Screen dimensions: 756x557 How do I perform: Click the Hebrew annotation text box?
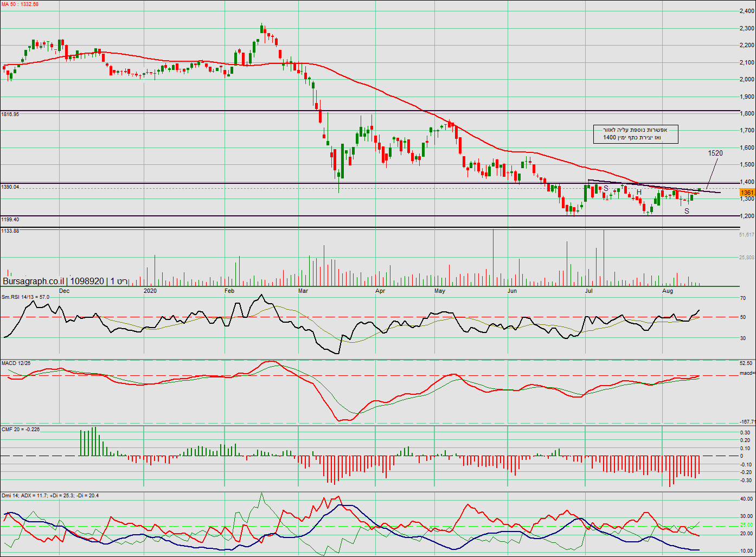(x=636, y=134)
